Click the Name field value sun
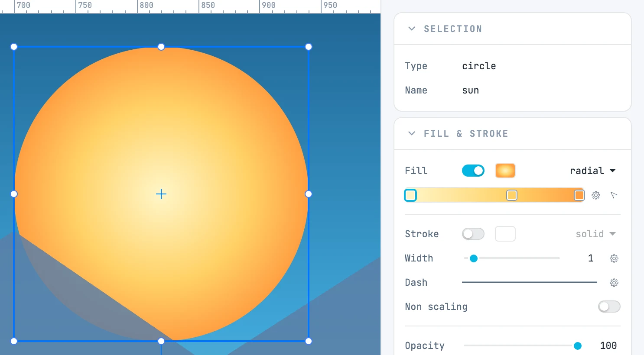 click(x=471, y=90)
